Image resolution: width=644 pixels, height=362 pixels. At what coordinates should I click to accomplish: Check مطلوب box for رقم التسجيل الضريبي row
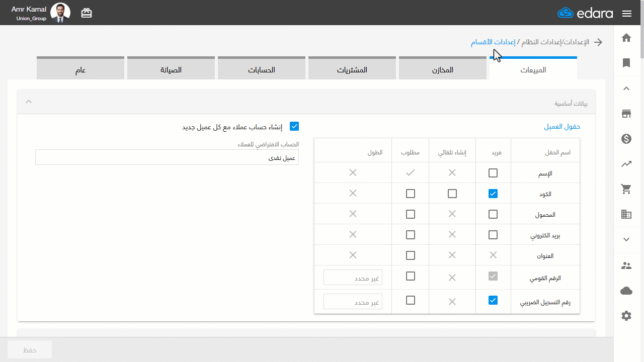[x=411, y=300]
